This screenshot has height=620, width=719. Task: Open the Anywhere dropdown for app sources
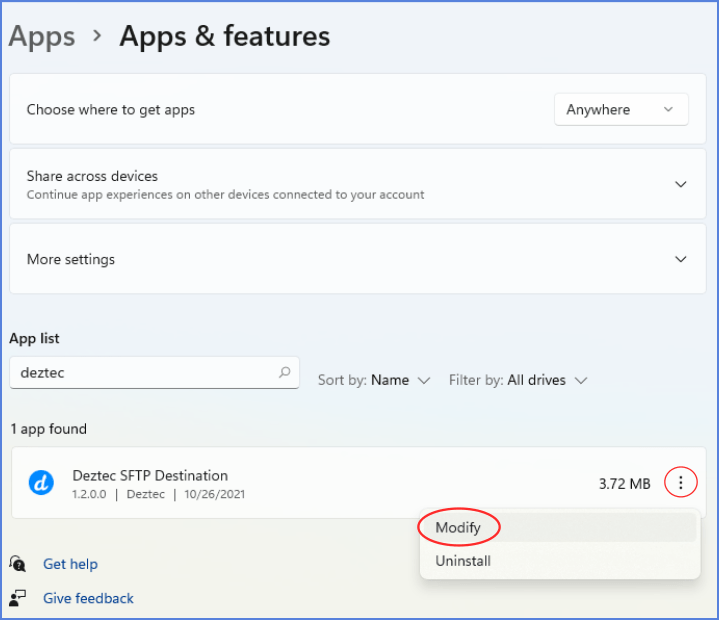[x=621, y=110]
